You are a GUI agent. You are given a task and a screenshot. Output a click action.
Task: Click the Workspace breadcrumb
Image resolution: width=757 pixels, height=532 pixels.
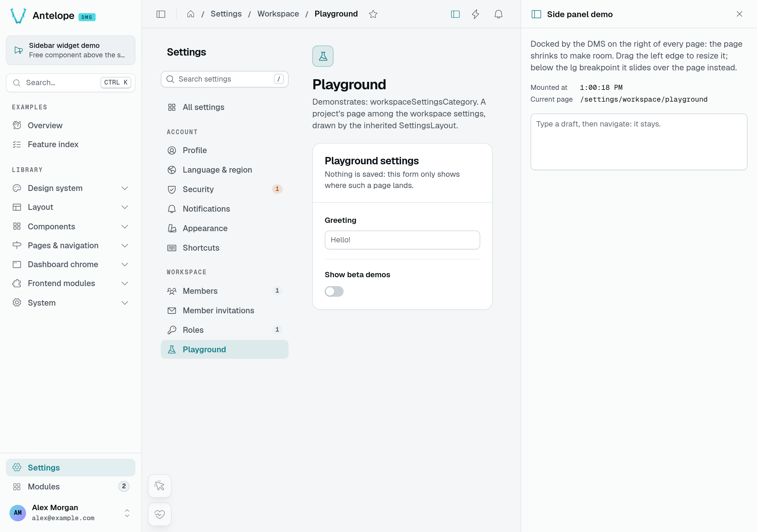[278, 14]
